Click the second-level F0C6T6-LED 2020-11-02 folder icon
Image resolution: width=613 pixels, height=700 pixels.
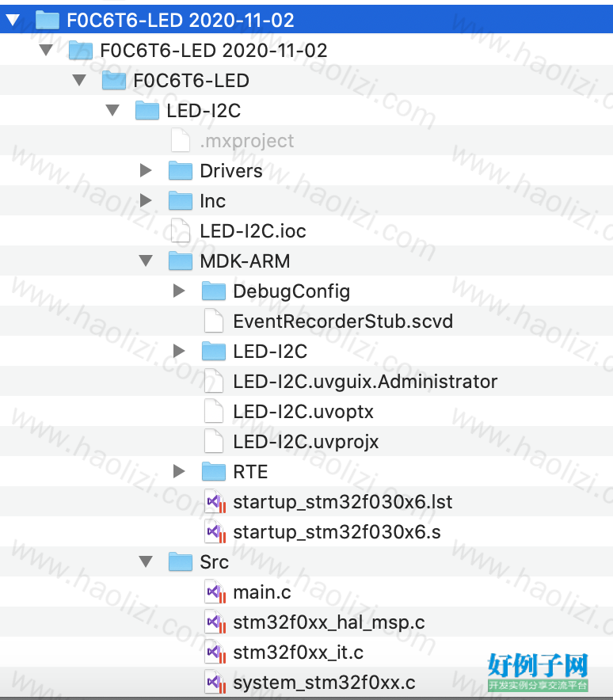81,50
